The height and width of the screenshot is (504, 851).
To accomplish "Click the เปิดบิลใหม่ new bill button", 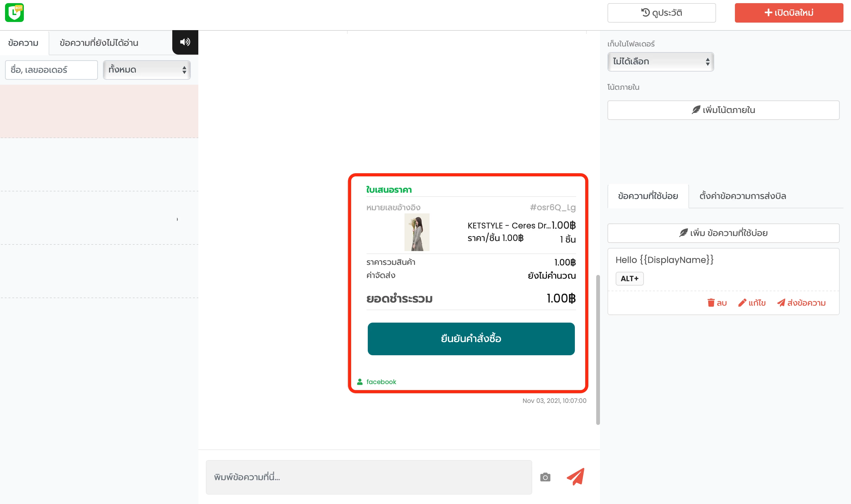I will [789, 13].
